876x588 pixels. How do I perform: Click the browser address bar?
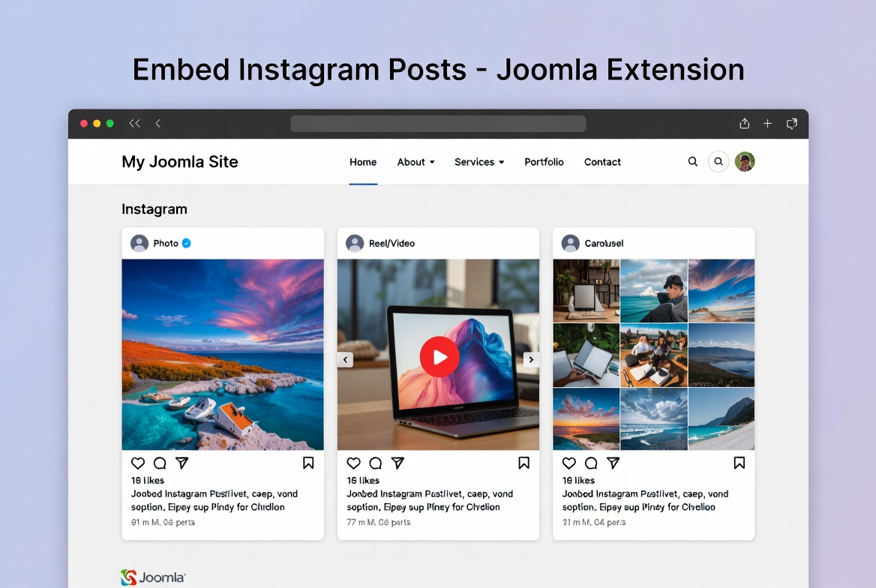tap(439, 124)
